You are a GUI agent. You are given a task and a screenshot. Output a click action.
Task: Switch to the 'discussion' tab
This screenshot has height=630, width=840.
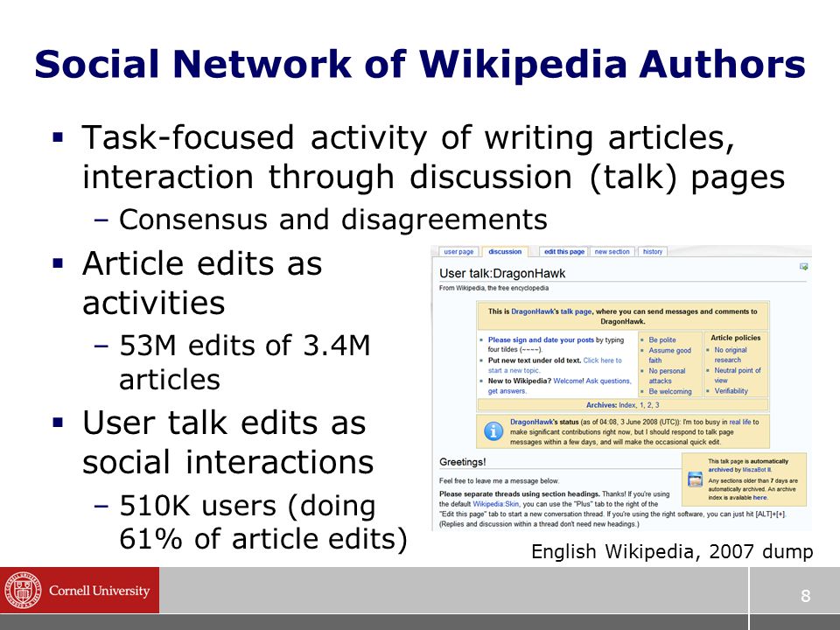coord(505,252)
